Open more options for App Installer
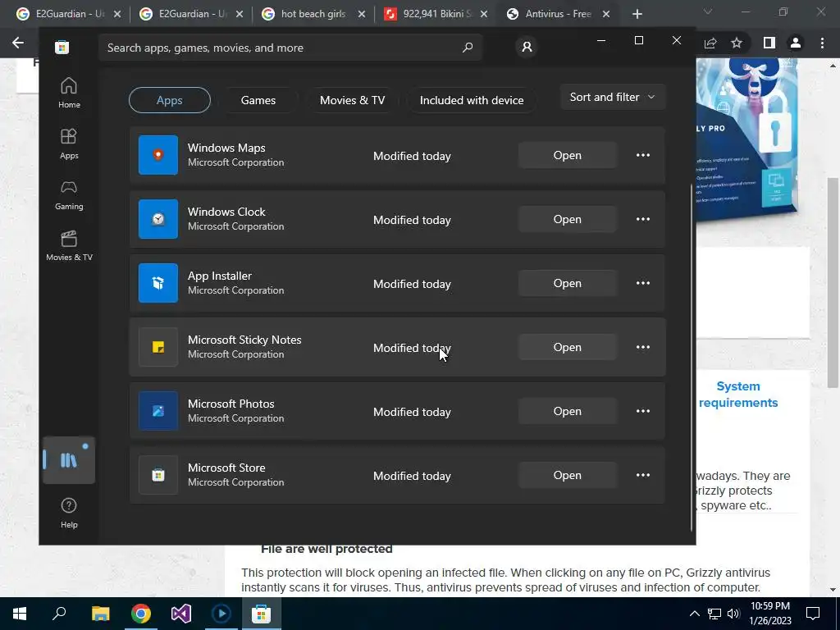Screen dimensions: 840x630 (643, 283)
